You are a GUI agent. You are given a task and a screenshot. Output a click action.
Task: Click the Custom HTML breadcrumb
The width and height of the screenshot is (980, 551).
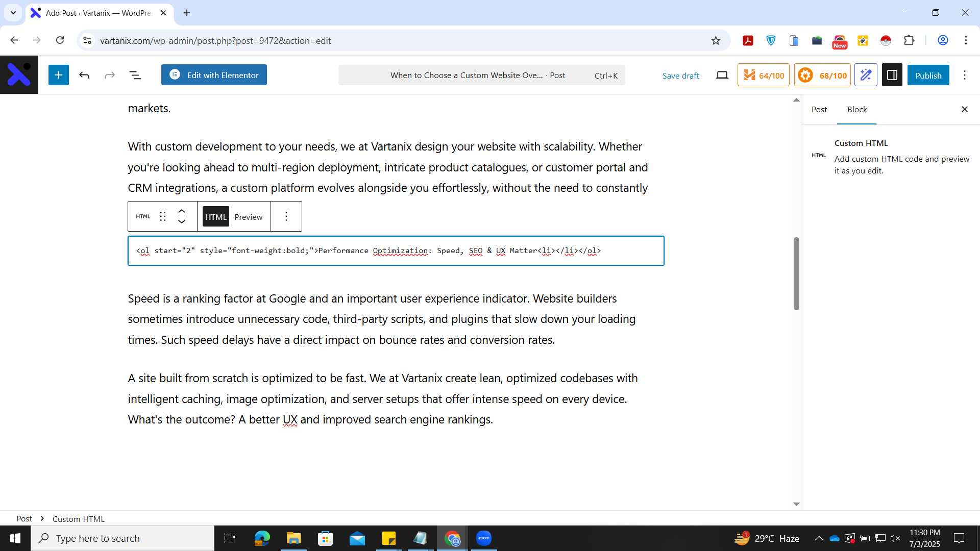[79, 518]
